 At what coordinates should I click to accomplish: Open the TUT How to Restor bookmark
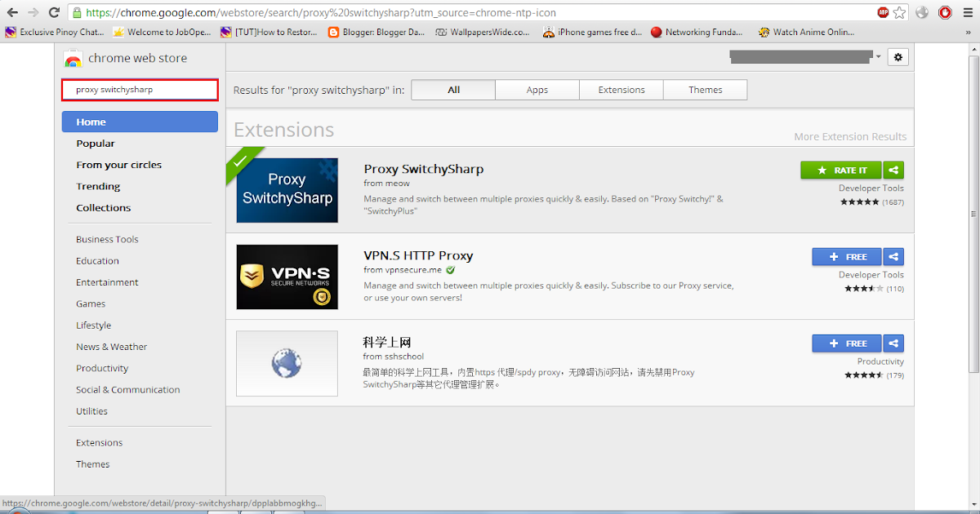click(269, 33)
